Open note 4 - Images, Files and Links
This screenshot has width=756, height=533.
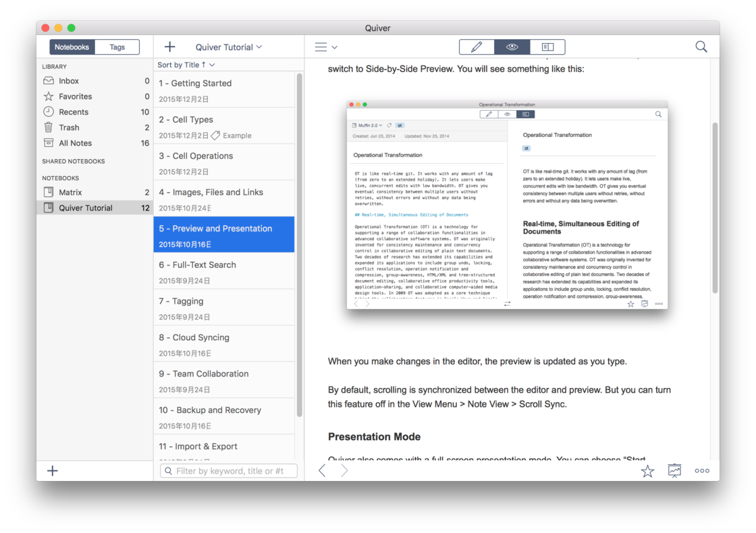coord(224,198)
